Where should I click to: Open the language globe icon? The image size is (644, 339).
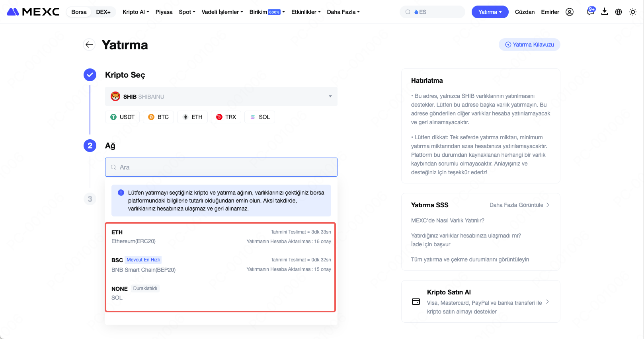click(619, 12)
